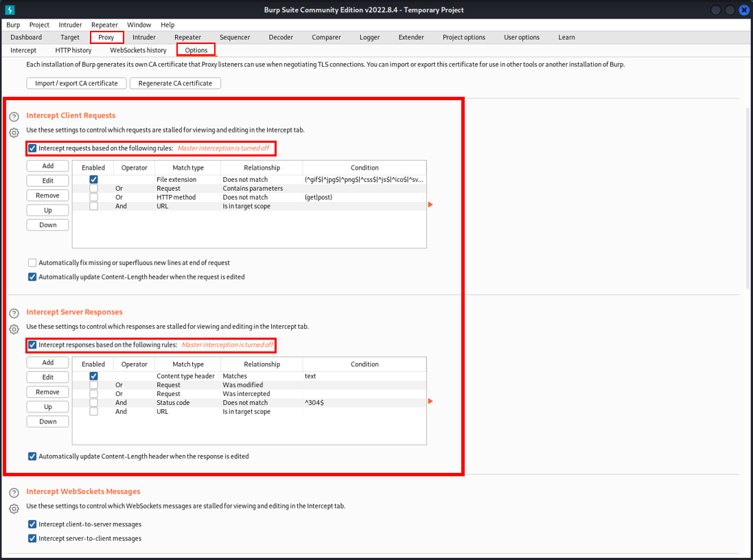Open the Learn tab

pos(566,37)
